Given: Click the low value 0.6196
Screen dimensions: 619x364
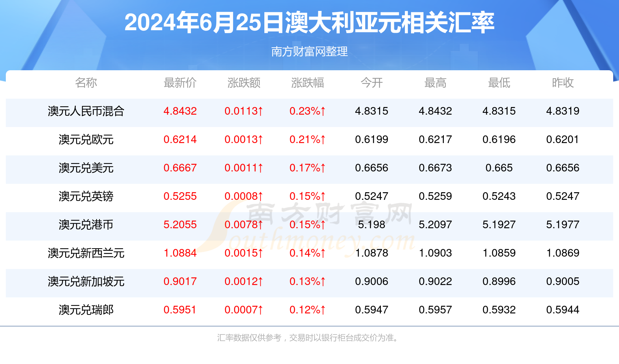Looking at the screenshot, I should [499, 139].
